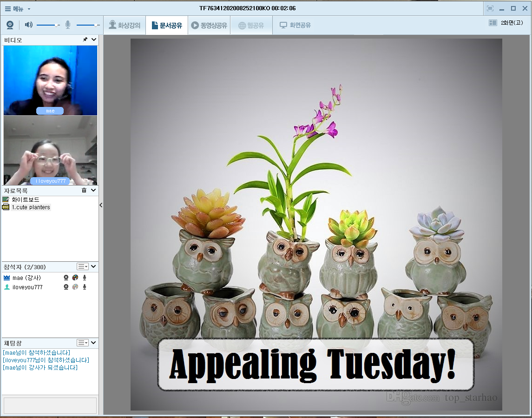Switch to the 동영상공유 tab

pos(209,26)
